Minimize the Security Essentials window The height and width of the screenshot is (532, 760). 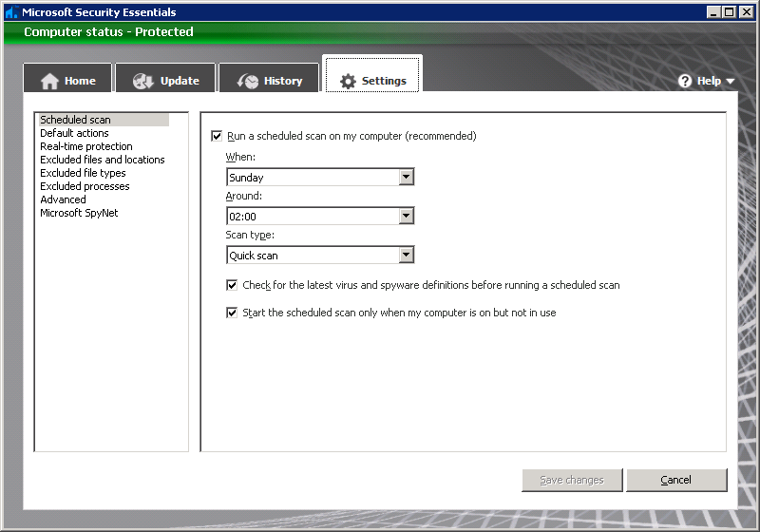click(713, 12)
